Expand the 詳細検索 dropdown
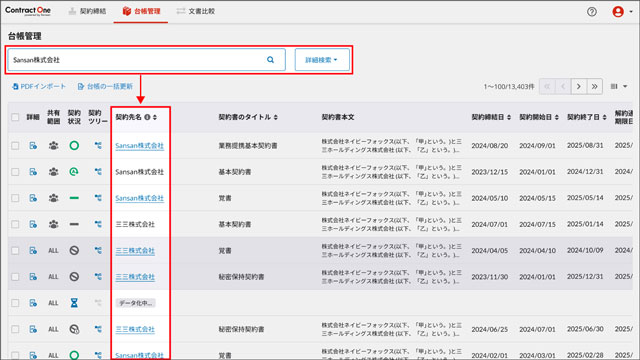Screen dimensions: 640x360 (x=322, y=60)
